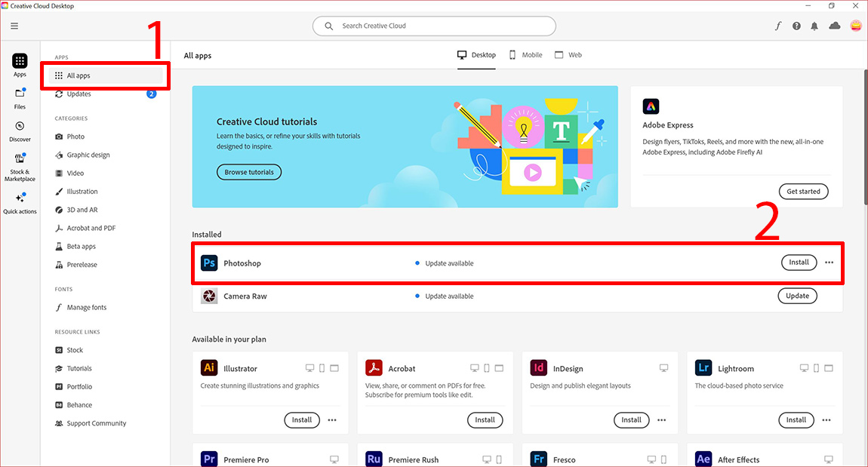Click the Illustrator app icon
This screenshot has width=868, height=467.
coord(209,368)
